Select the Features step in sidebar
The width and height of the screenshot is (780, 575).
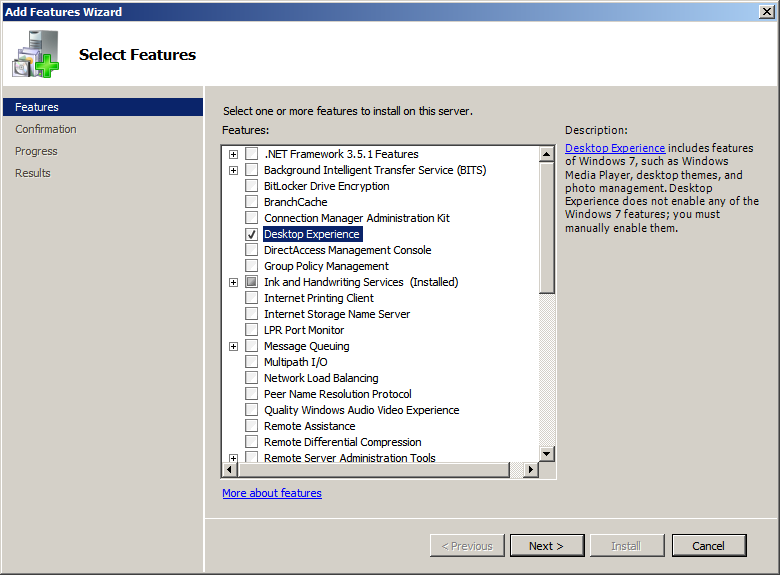click(37, 107)
